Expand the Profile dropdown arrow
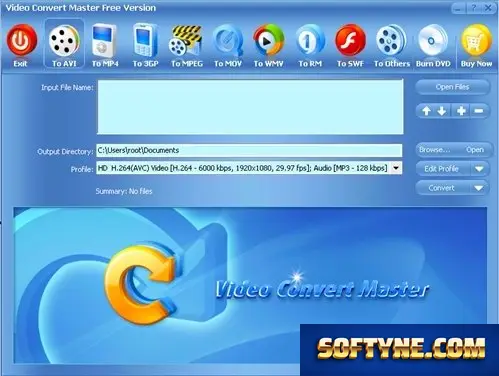This screenshot has height=376, width=499. (396, 168)
